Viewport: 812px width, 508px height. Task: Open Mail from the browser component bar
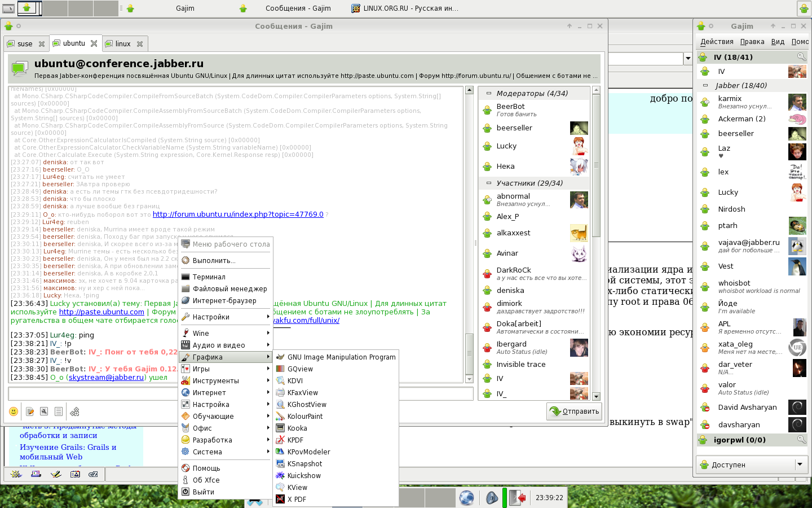click(36, 474)
